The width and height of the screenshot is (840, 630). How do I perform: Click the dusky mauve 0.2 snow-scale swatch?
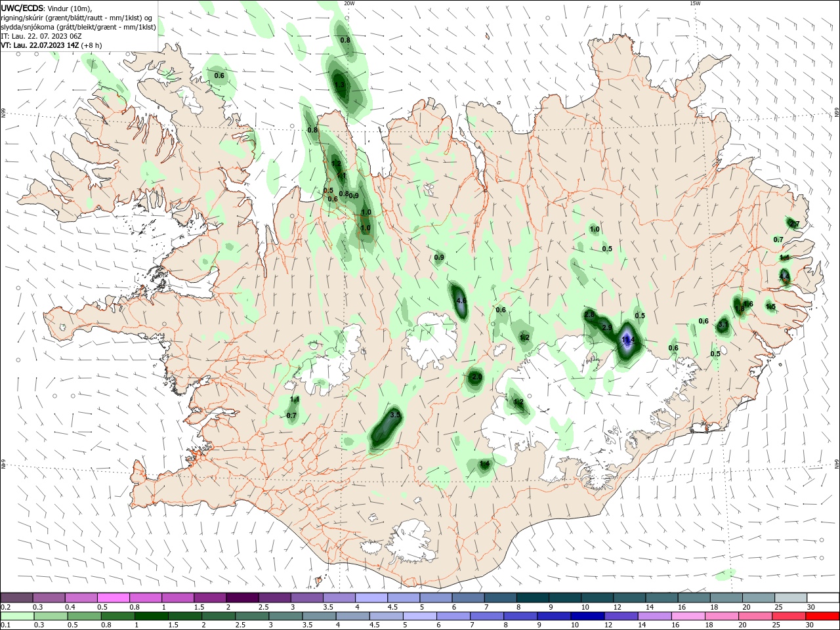[x=16, y=598]
